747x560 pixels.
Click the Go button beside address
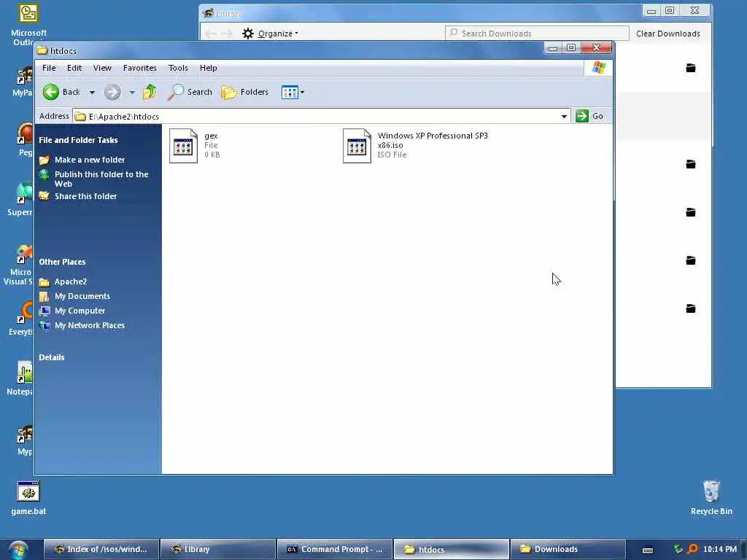590,116
